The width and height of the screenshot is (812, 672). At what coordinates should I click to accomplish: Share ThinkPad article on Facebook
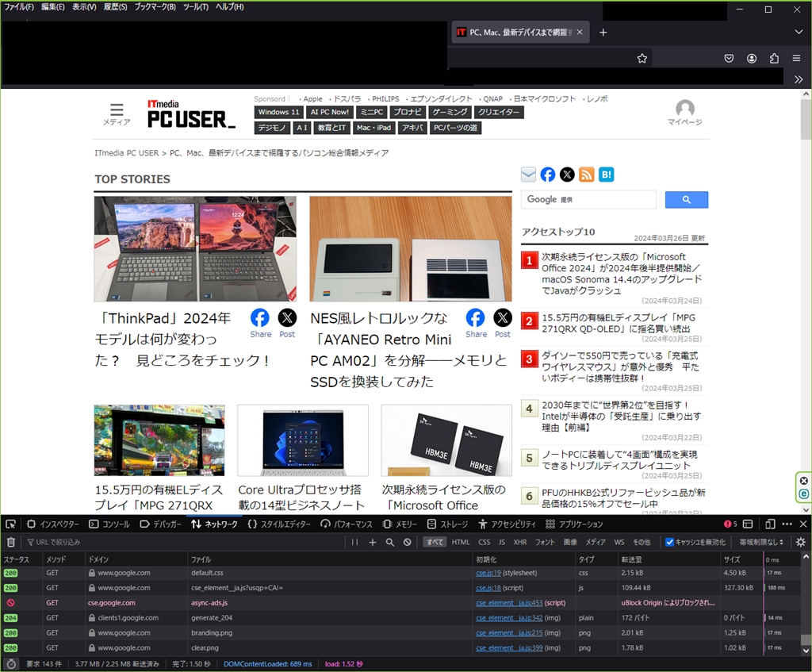pyautogui.click(x=260, y=324)
